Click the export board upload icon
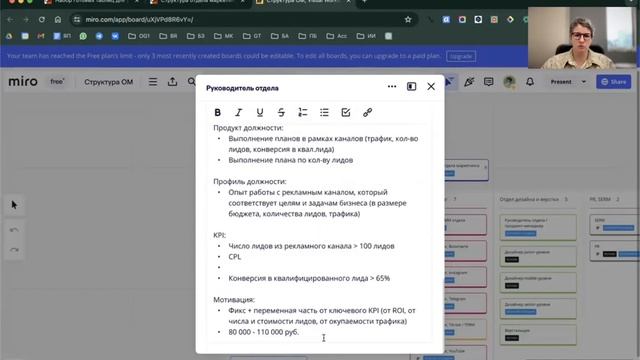640x360 pixels. tap(172, 82)
